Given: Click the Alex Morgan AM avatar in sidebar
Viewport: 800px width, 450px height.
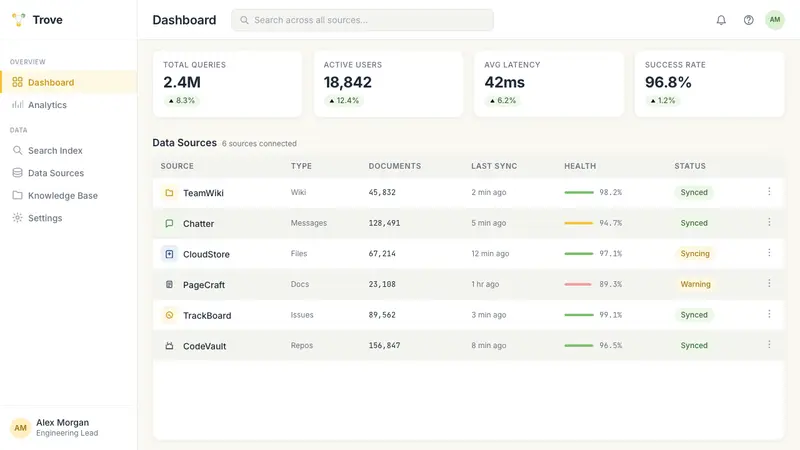Looking at the screenshot, I should pos(20,428).
